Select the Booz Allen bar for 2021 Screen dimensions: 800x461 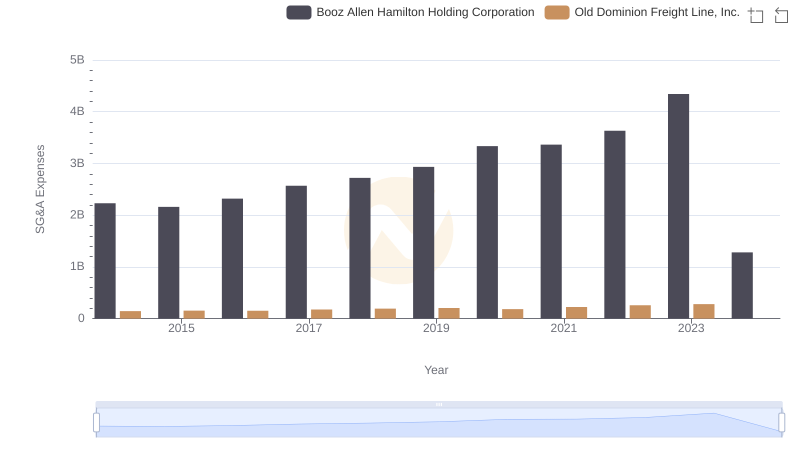coord(551,232)
